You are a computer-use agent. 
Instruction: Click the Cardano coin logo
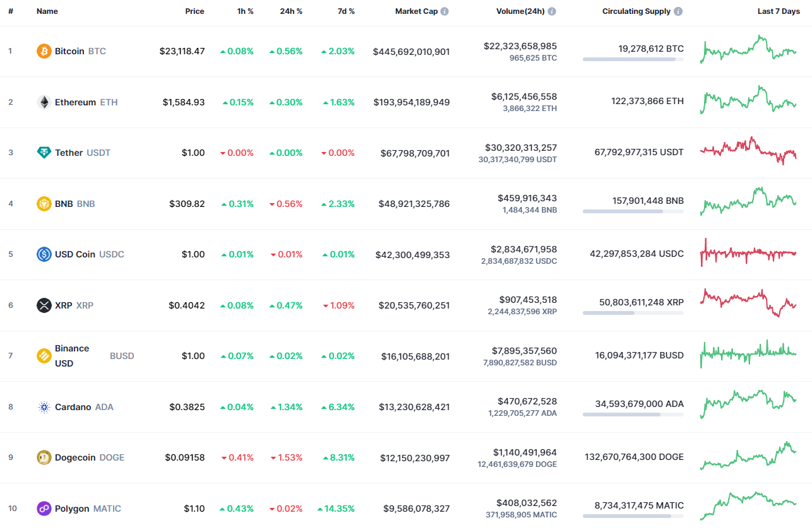(43, 406)
